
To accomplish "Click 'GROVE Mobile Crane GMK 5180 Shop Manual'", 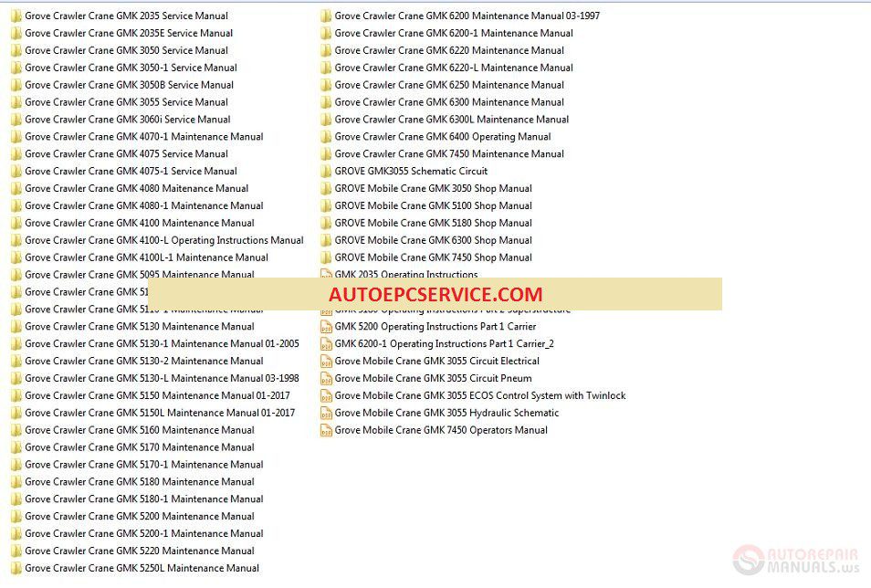I will 434,223.
